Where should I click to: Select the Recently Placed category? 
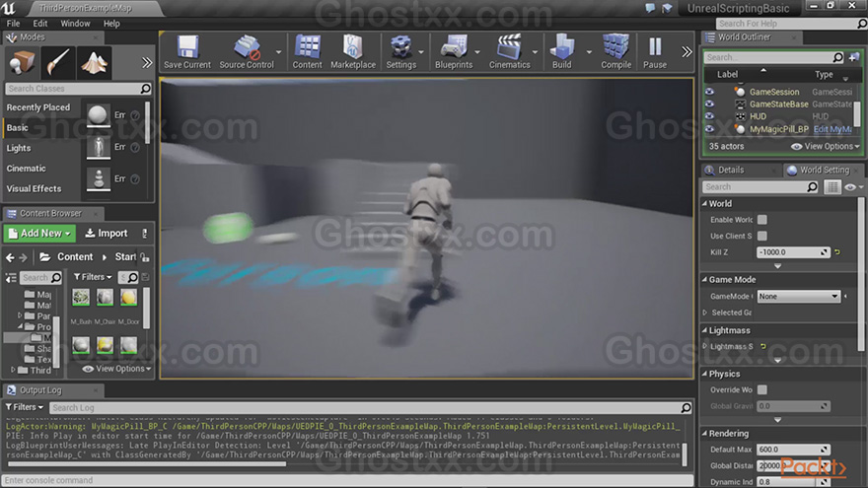pyautogui.click(x=38, y=107)
